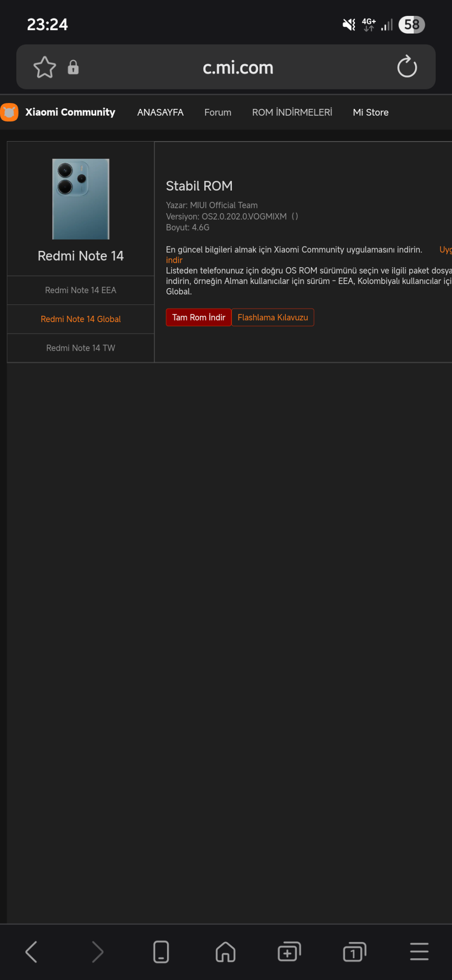This screenshot has height=980, width=452.
Task: Reload the page with refresh icon
Action: (x=407, y=67)
